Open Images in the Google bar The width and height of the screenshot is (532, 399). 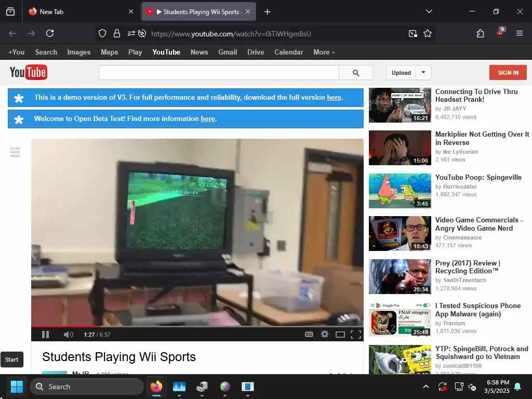pos(79,52)
